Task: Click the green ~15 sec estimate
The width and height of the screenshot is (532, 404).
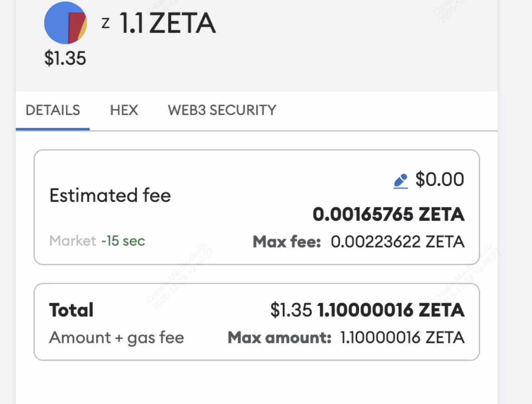Action: pos(123,240)
